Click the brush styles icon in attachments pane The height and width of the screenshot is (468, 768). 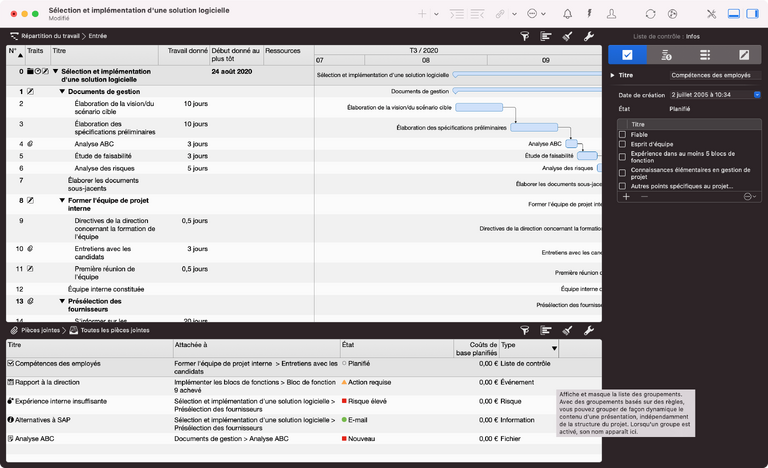click(567, 329)
